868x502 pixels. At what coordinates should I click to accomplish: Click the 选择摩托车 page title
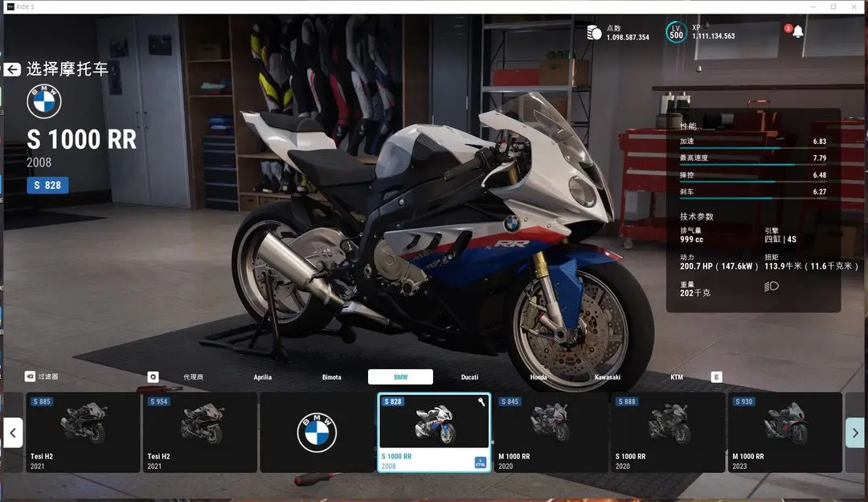click(x=67, y=69)
